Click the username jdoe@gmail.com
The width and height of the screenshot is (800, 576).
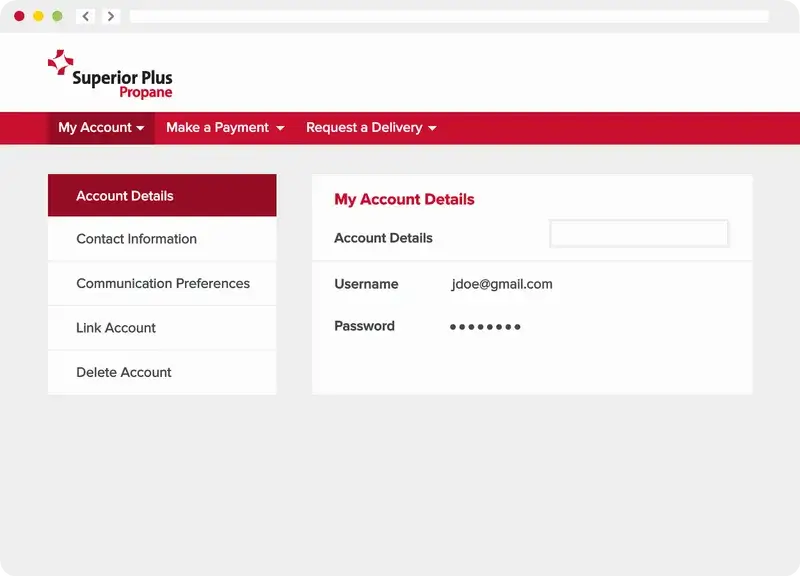503,284
